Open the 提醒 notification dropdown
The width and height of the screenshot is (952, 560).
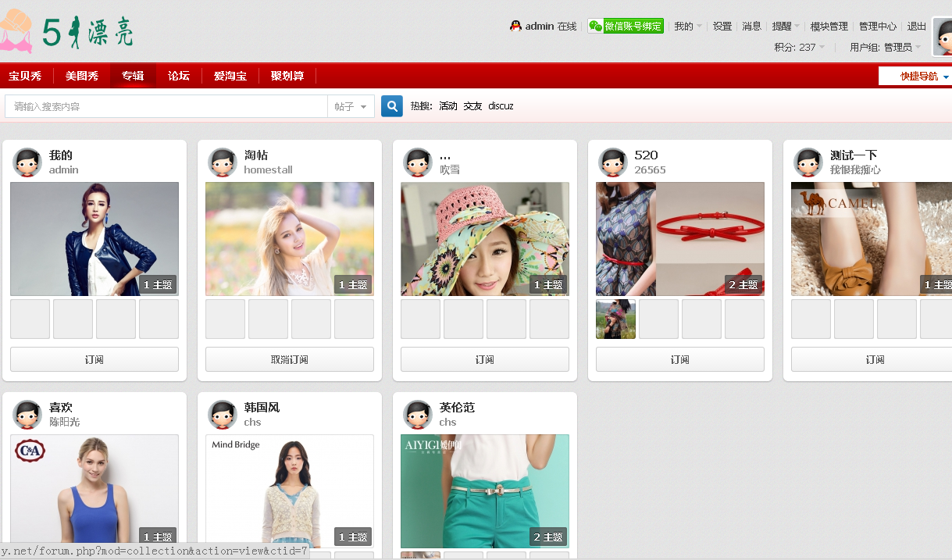tap(783, 25)
